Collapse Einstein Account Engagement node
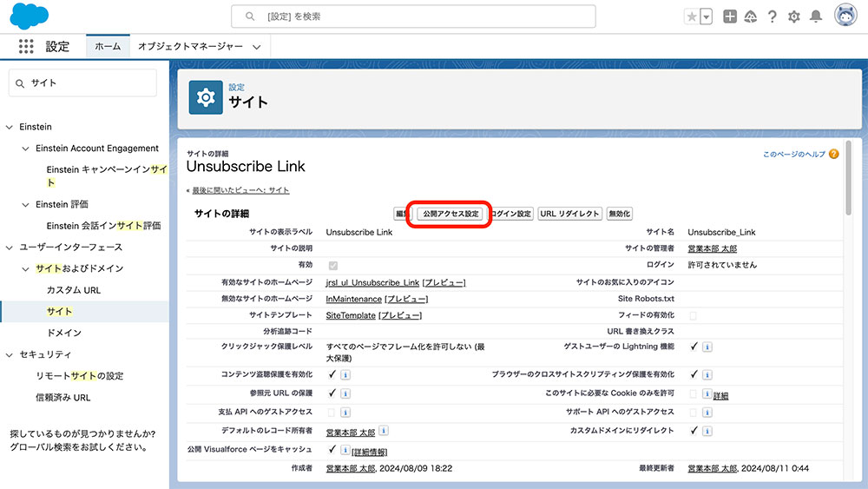 (x=25, y=149)
